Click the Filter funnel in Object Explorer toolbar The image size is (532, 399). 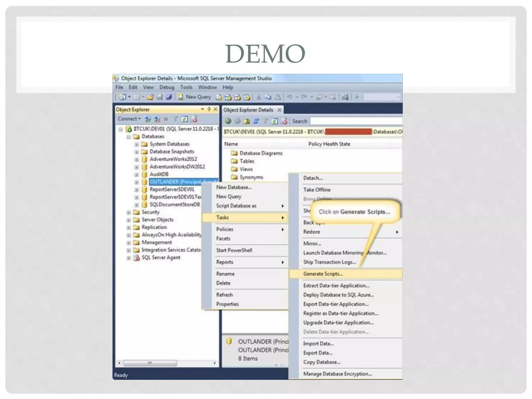pos(176,119)
